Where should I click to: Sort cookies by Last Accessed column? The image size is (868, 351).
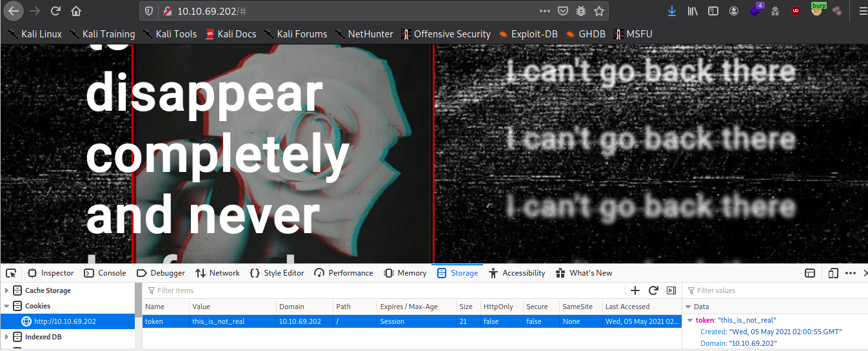642,307
